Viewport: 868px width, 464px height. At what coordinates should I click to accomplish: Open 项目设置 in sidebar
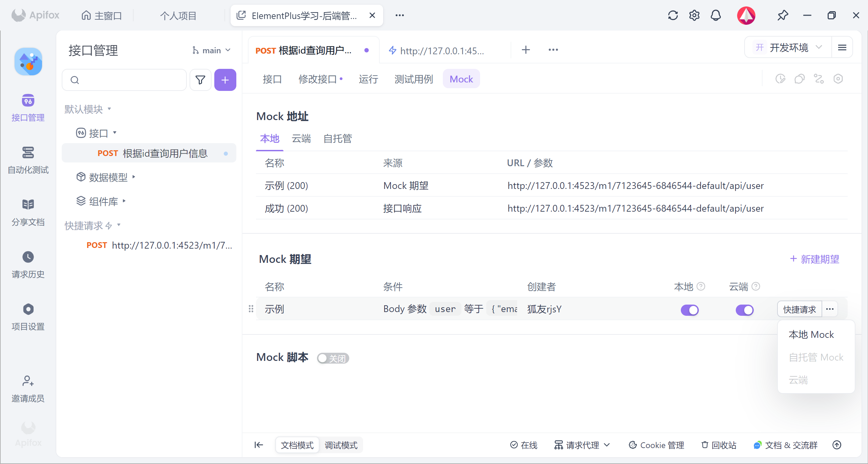click(x=28, y=317)
